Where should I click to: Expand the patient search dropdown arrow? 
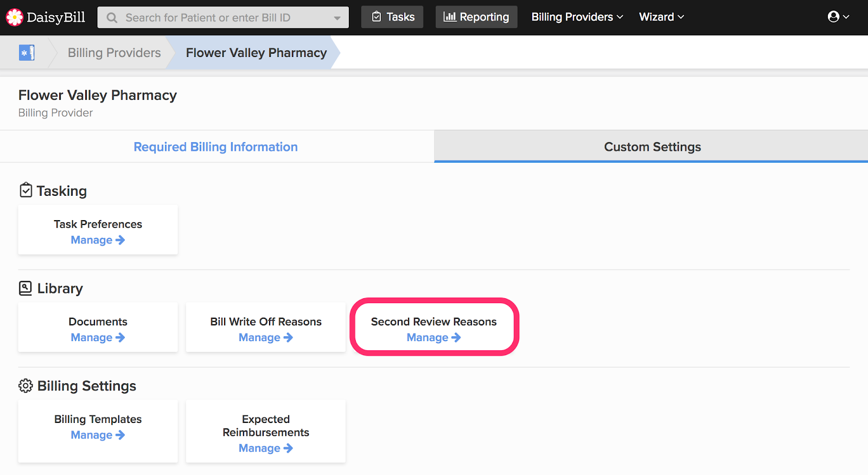[x=337, y=18]
